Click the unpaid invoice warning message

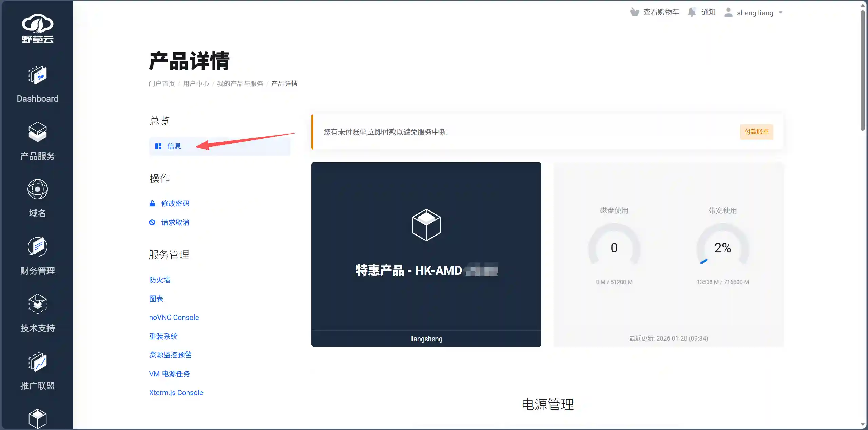click(x=386, y=132)
